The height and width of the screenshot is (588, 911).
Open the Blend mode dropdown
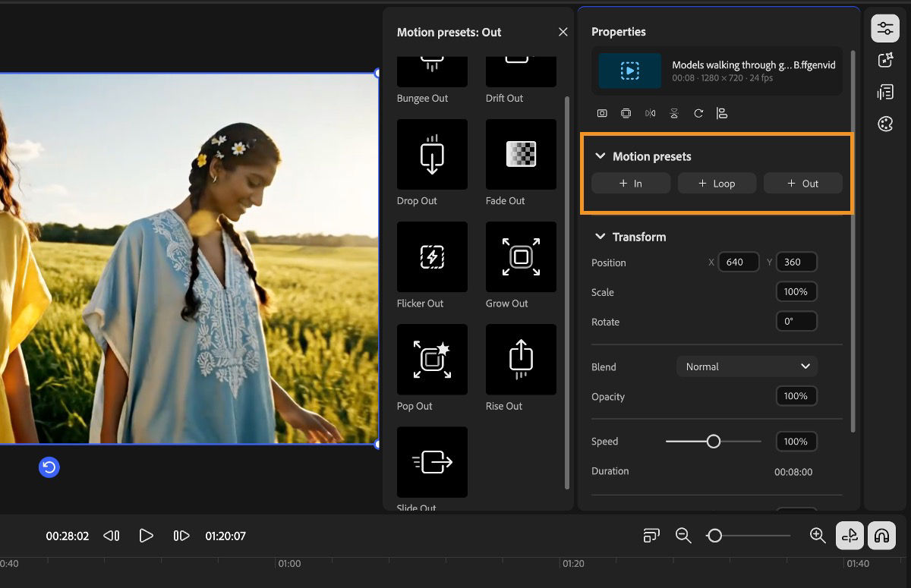pos(747,366)
